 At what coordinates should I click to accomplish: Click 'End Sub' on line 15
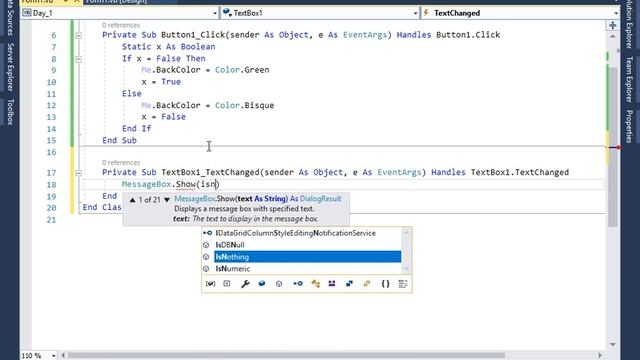click(119, 141)
